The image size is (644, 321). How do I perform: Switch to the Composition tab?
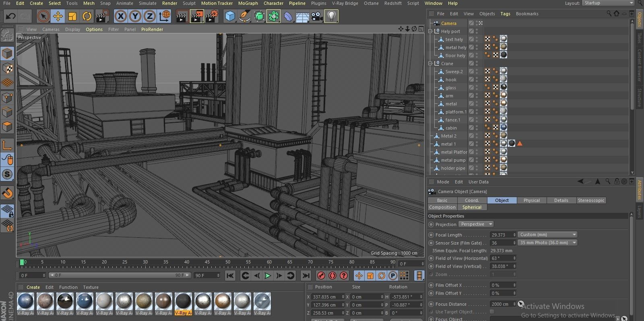442,207
